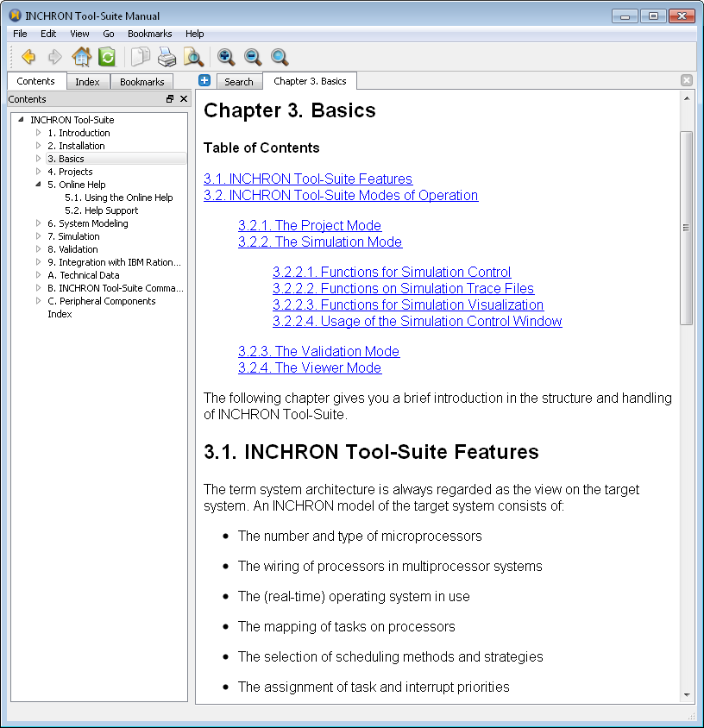Open the Bookmarks menu
The image size is (704, 728).
tap(149, 34)
